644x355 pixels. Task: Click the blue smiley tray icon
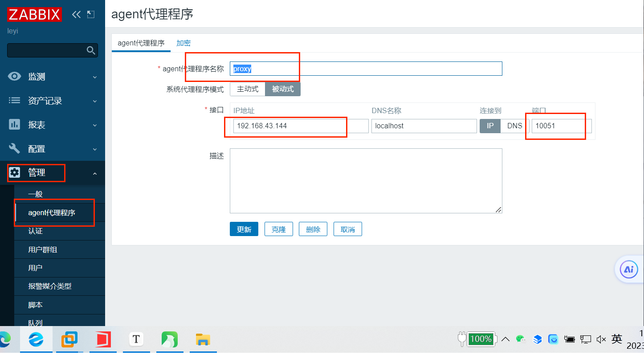pos(553,339)
